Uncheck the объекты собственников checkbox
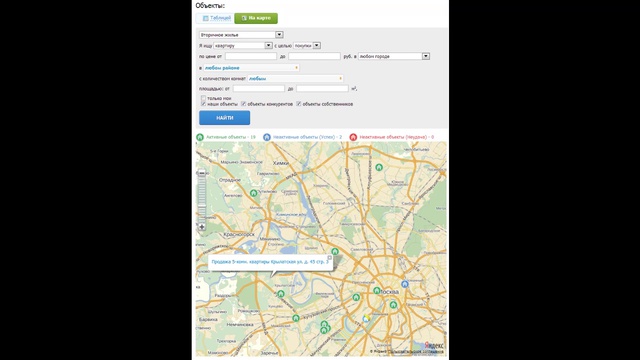Viewport: 640px width, 360px height. click(298, 104)
